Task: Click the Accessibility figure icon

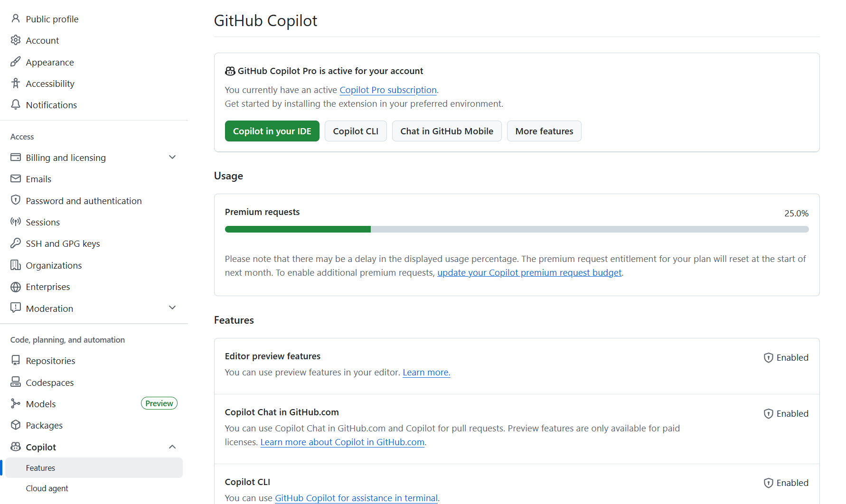Action: [x=16, y=83]
